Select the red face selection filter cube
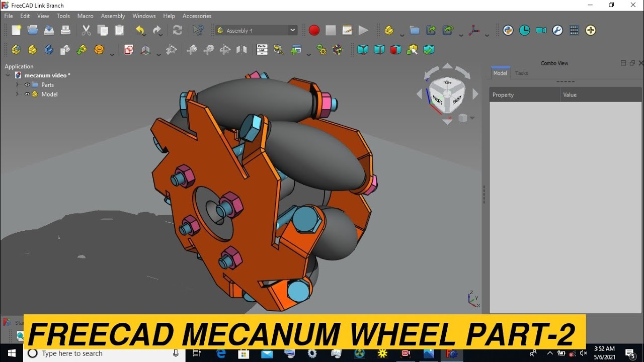 (396, 49)
